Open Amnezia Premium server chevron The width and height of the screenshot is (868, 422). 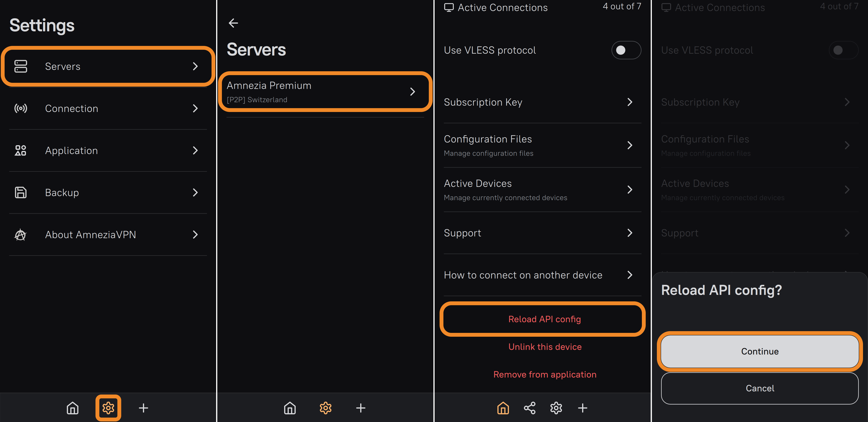[412, 92]
